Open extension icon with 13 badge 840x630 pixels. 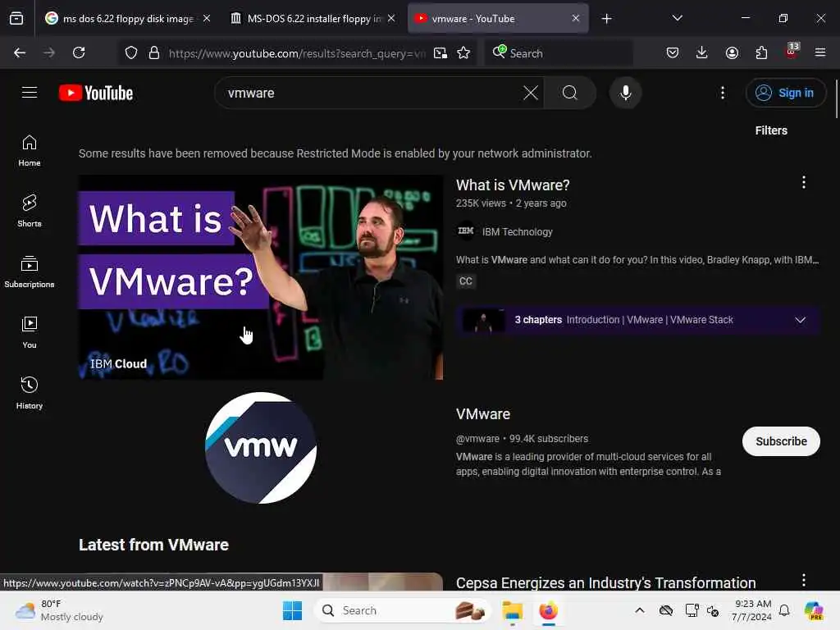(792, 52)
